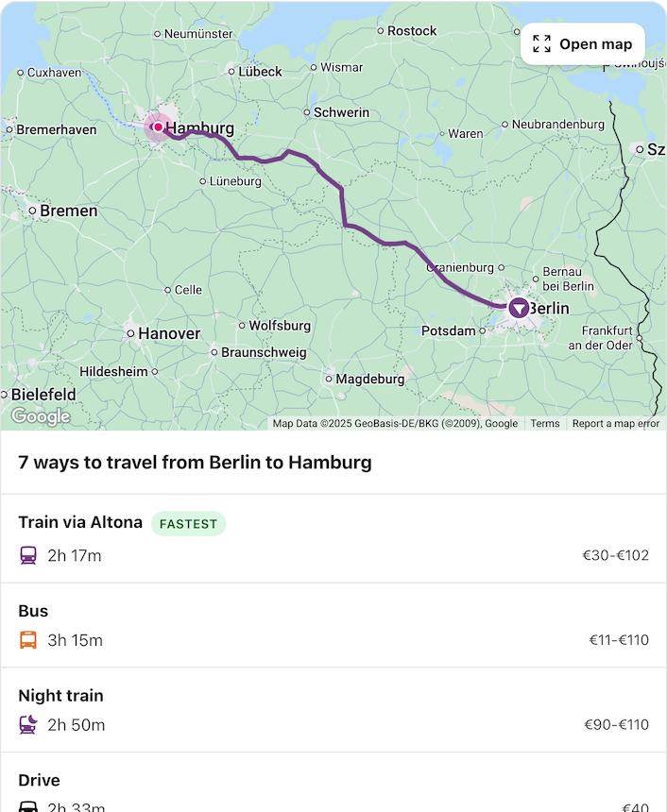Click the fullscreen expand icon on map
This screenshot has width=667, height=812.
click(541, 44)
